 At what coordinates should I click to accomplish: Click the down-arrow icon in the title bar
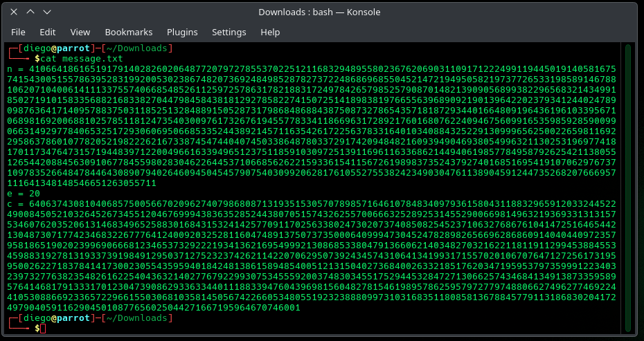[x=47, y=12]
